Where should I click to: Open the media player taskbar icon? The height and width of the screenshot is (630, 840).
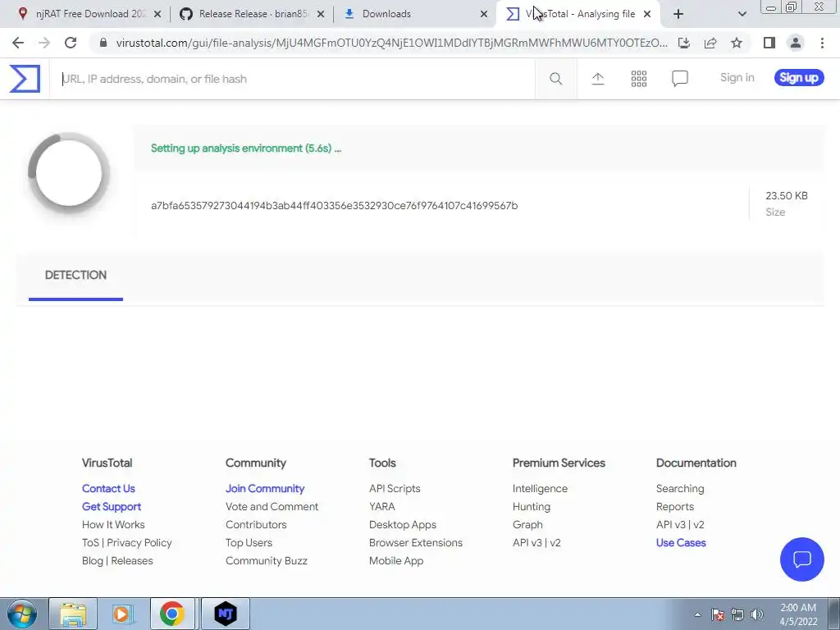[122, 614]
